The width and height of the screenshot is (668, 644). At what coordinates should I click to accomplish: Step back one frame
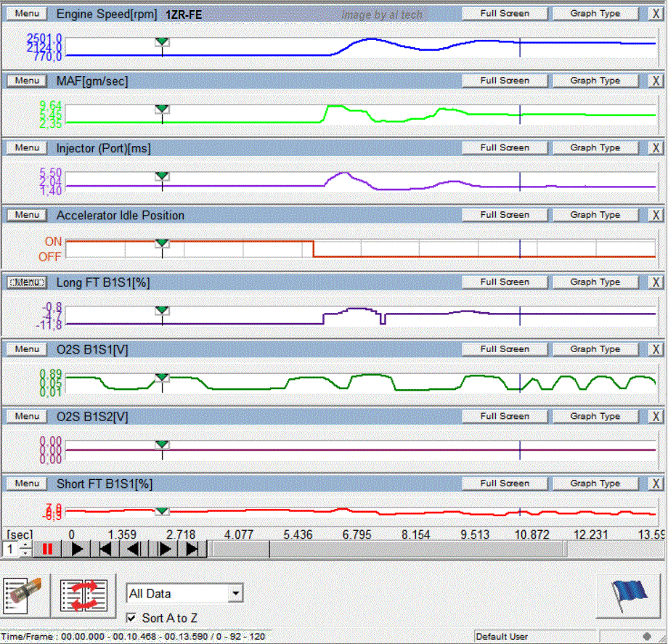[134, 550]
